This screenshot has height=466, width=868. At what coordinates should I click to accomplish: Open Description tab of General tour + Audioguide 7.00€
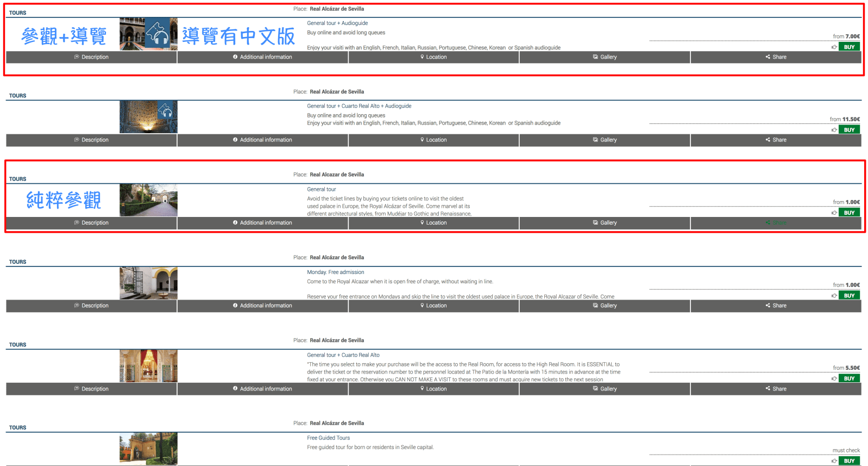pyautogui.click(x=91, y=57)
